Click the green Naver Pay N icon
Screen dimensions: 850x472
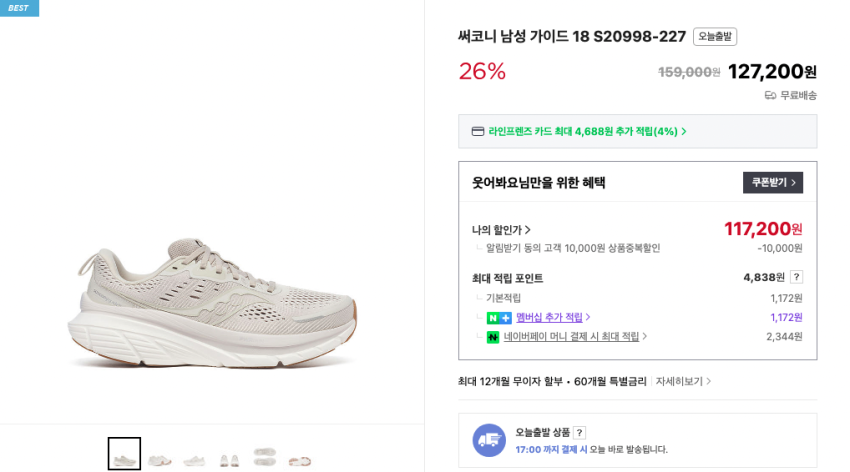pos(493,337)
